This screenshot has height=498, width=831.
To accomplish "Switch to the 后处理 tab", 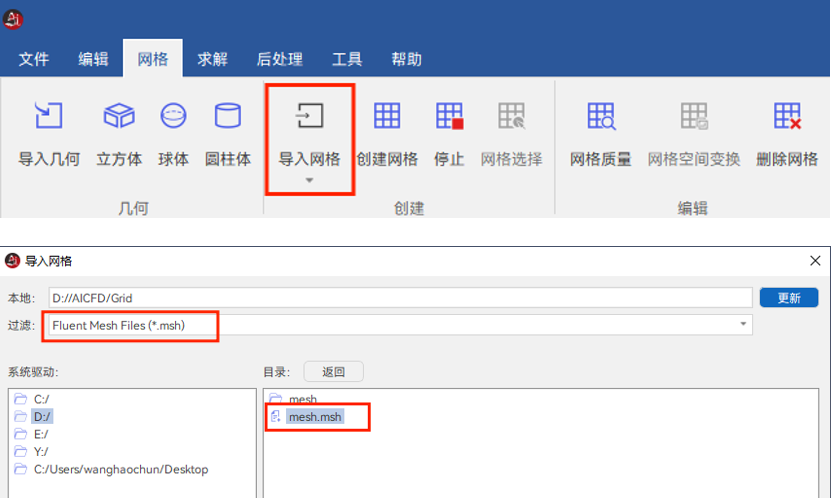I will tap(280, 59).
